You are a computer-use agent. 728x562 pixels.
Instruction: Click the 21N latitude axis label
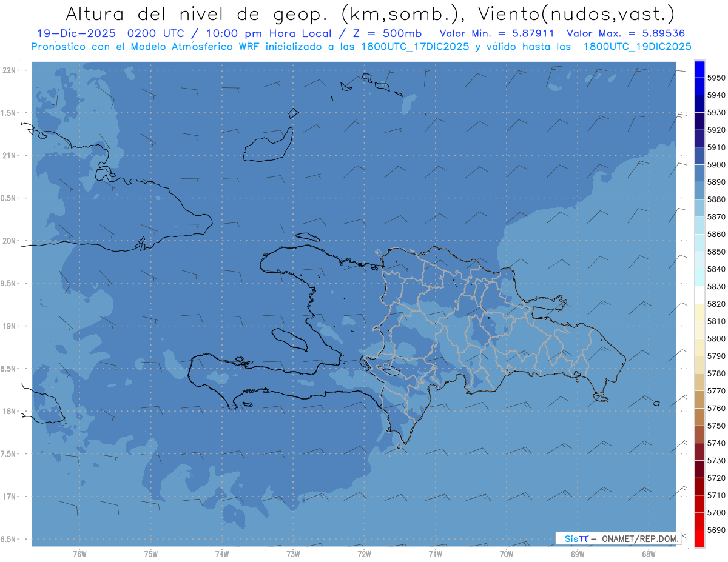(x=9, y=156)
